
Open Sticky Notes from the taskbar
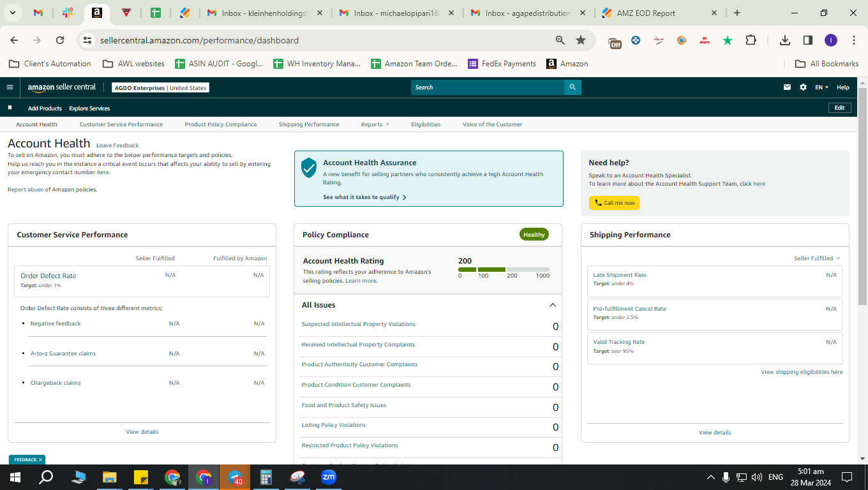[x=141, y=477]
